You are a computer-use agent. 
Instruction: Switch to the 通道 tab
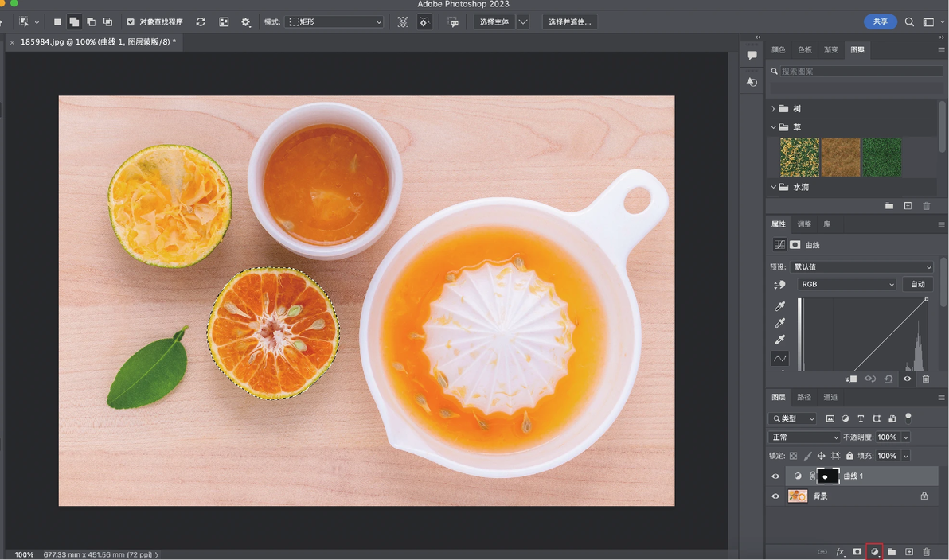point(830,397)
